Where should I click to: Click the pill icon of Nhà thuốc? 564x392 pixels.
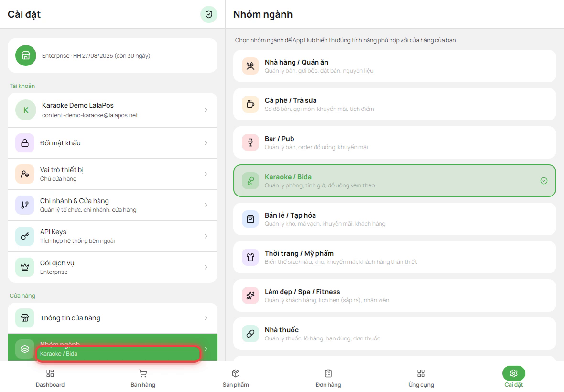tap(250, 334)
